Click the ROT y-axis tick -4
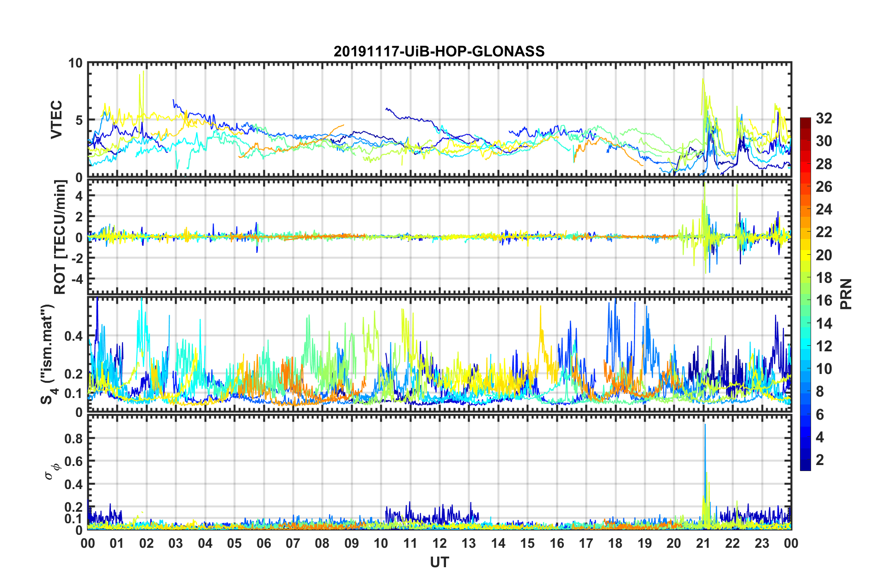Screen dimensions: 879x588 (77, 279)
